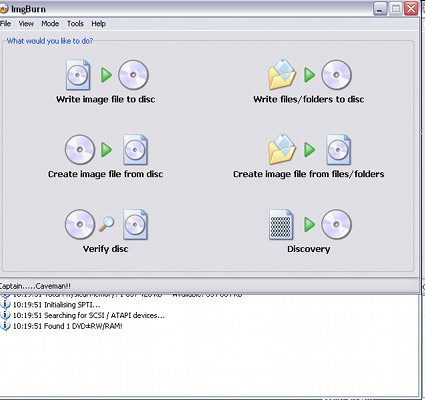The image size is (425, 400).
Task: Open the Tools menu
Action: pyautogui.click(x=75, y=24)
